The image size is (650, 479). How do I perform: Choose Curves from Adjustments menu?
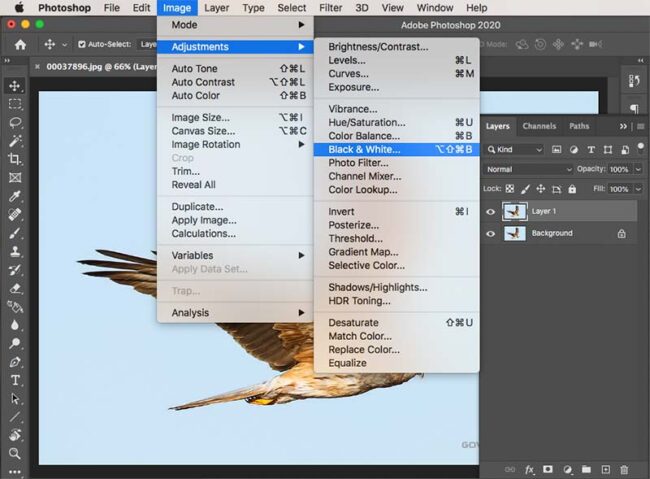click(x=396, y=74)
